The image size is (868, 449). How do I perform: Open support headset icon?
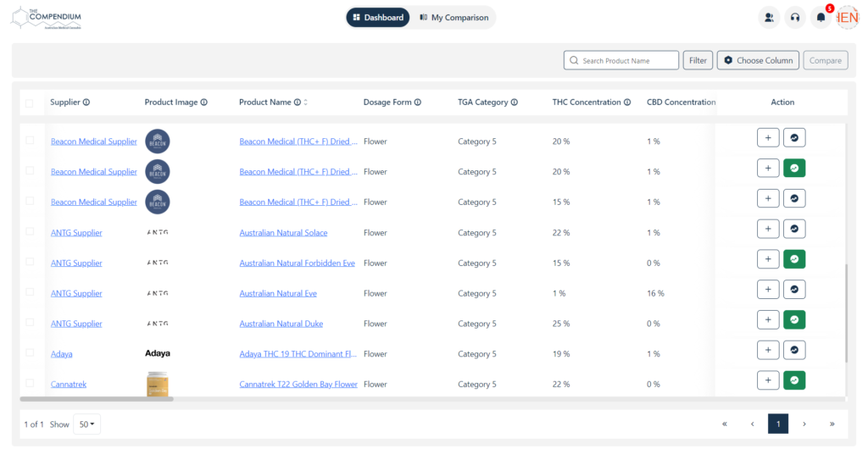795,18
